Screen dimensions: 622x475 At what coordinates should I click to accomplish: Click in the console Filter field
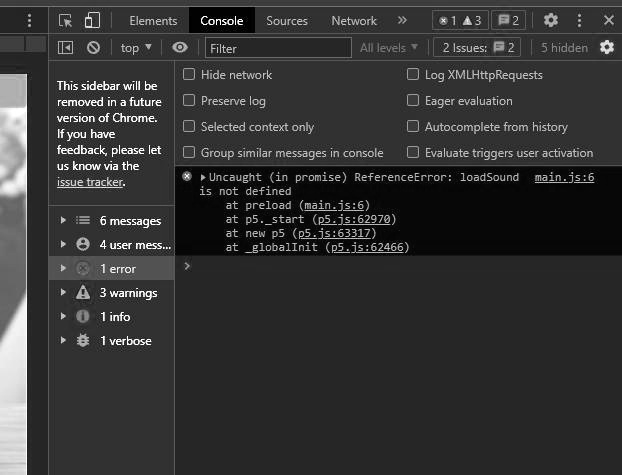[278, 48]
